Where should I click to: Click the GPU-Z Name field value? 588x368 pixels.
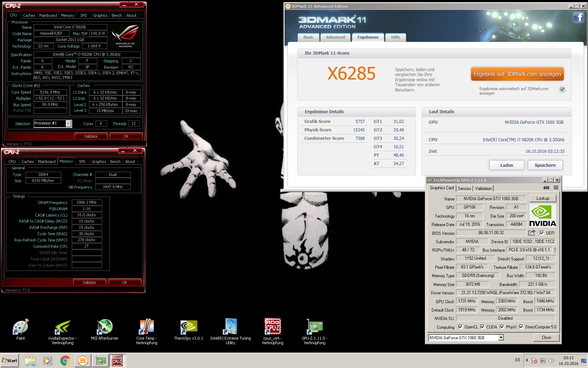click(x=491, y=198)
